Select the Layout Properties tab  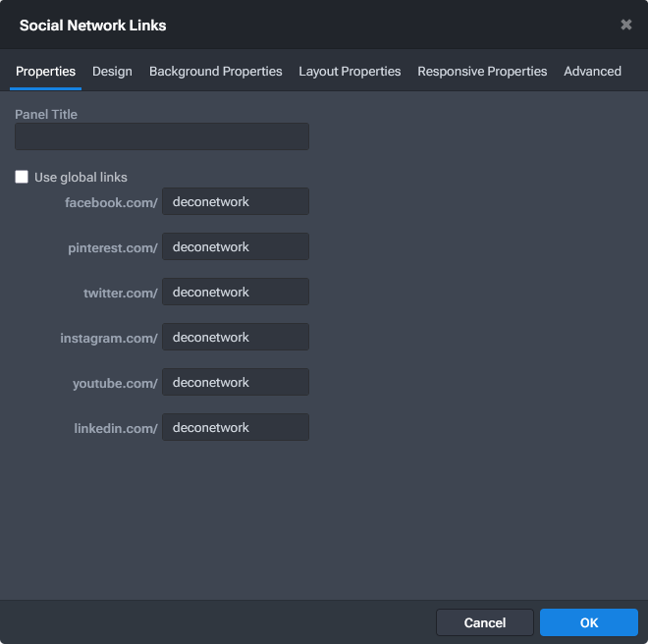tap(350, 72)
